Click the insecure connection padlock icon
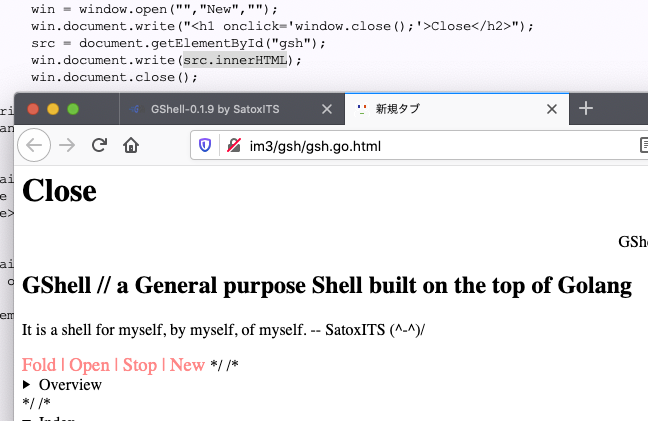This screenshot has height=421, width=648. point(233,146)
